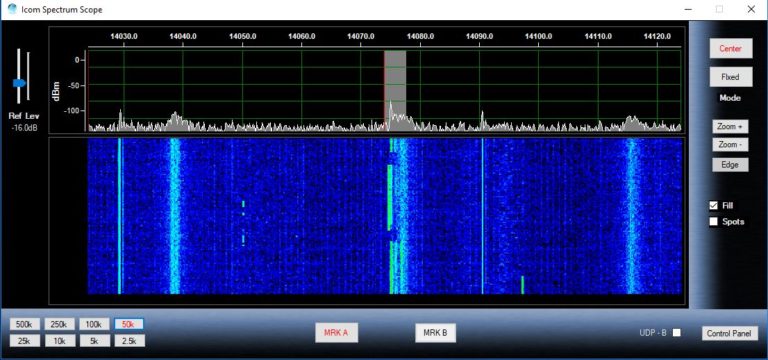The image size is (768, 360).
Task: Click the 14030 carrier line in waterfall
Action: click(x=119, y=216)
